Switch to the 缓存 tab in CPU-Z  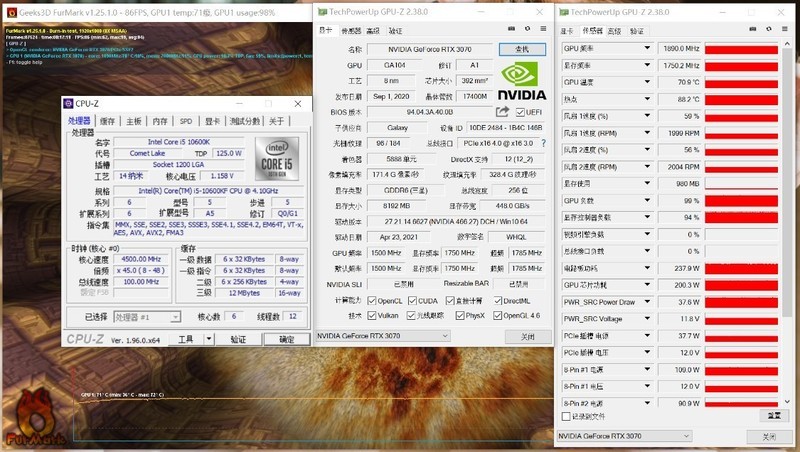click(x=107, y=121)
